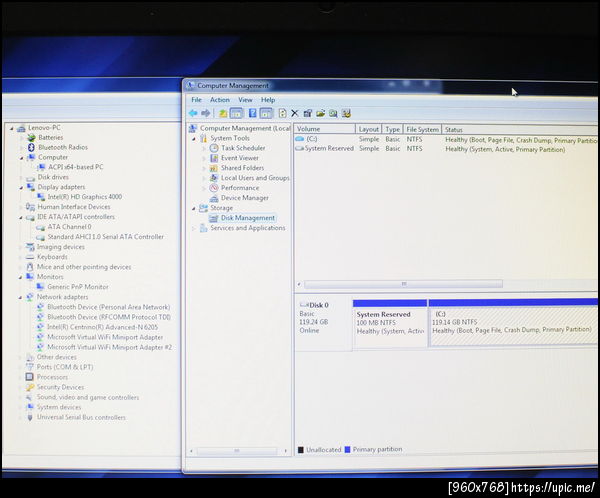Click the File System column header
600x498 pixels.
coord(422,130)
